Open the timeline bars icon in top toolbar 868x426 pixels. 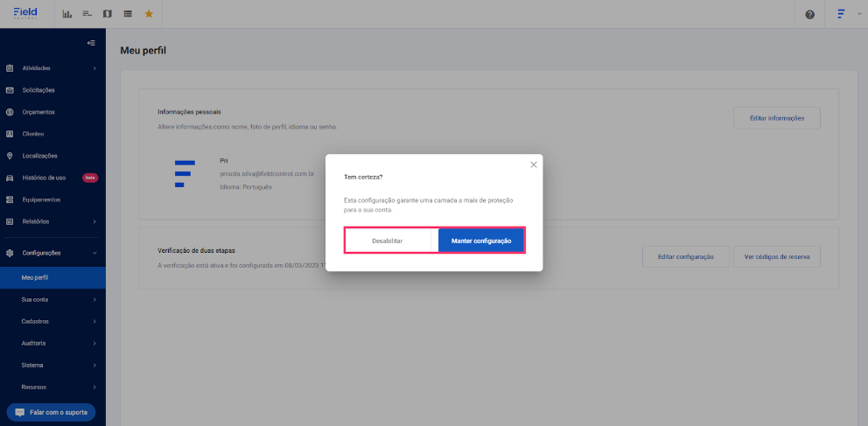[x=87, y=14]
